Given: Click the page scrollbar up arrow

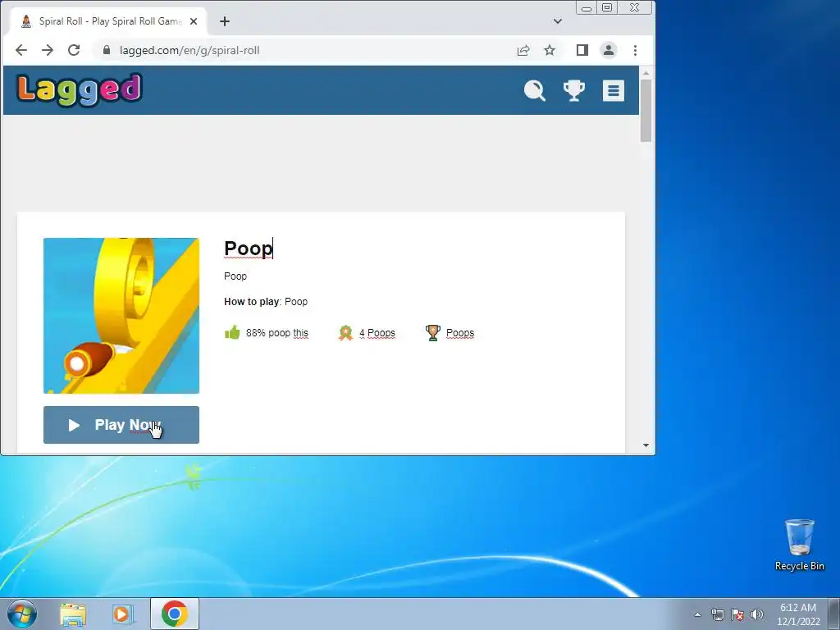Looking at the screenshot, I should coord(646,73).
